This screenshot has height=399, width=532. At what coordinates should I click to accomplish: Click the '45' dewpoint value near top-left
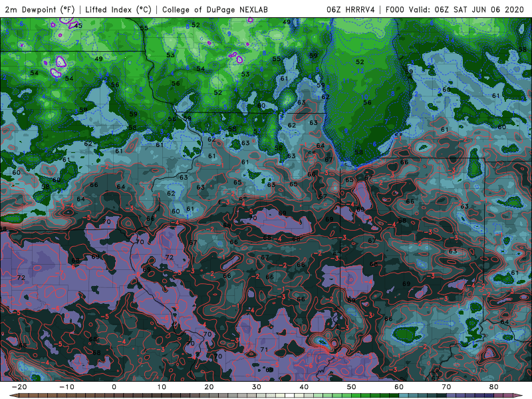[x=78, y=26]
